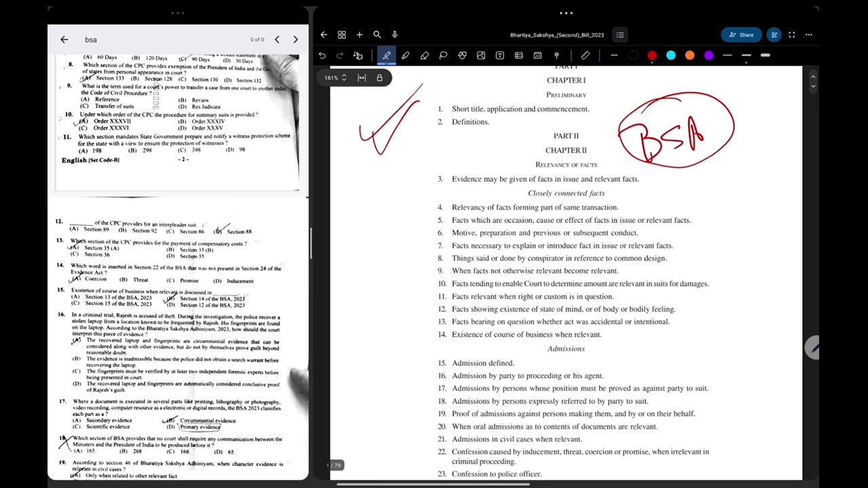The height and width of the screenshot is (488, 868).
Task: Select the line 'Definitions.' in Chapter I
Action: tap(471, 122)
